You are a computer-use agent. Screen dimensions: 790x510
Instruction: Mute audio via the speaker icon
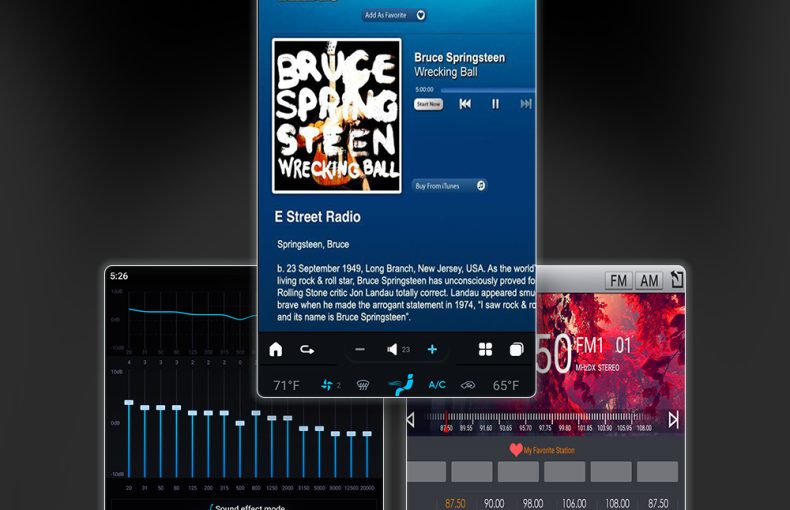tap(392, 349)
